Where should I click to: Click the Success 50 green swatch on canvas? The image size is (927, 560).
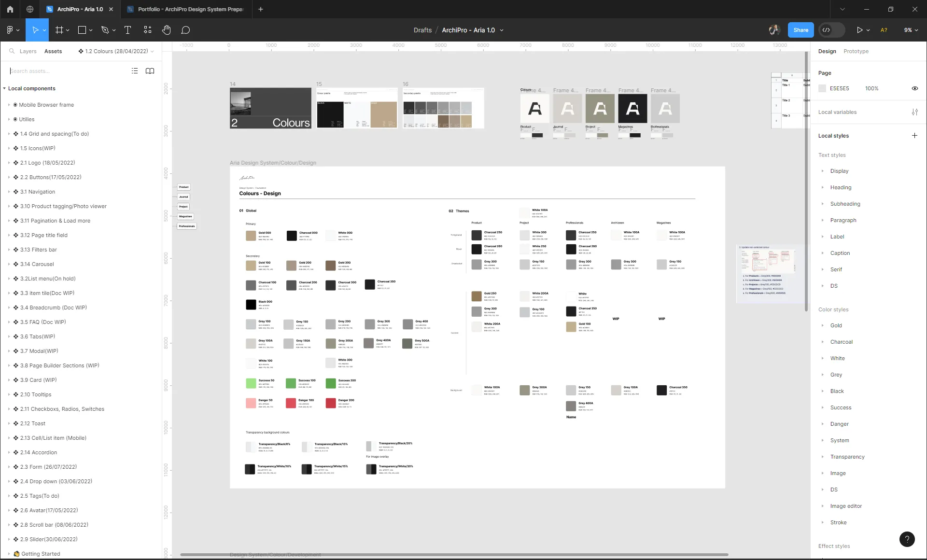pyautogui.click(x=251, y=383)
